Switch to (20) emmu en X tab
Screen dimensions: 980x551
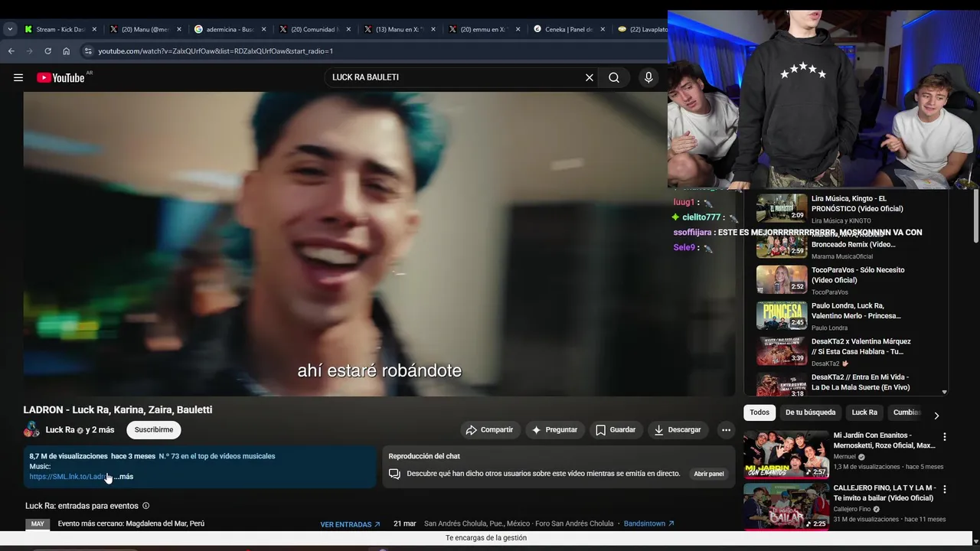pyautogui.click(x=484, y=29)
